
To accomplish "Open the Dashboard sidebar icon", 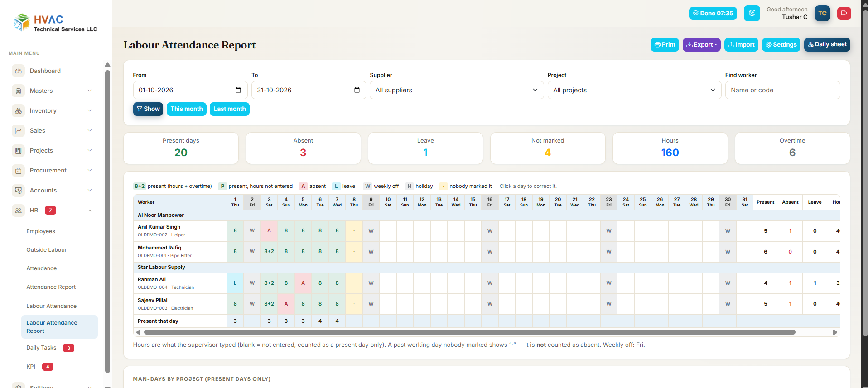I will (19, 71).
